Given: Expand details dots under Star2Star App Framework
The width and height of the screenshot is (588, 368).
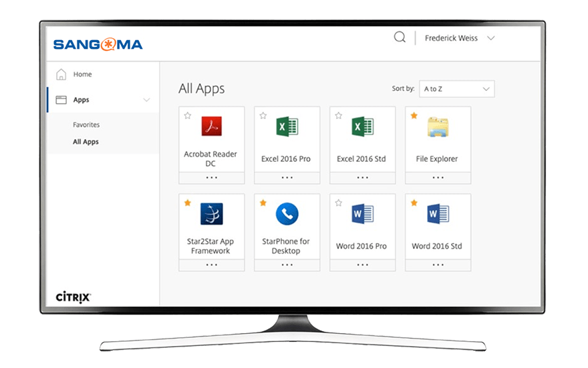Looking at the screenshot, I should click(212, 265).
